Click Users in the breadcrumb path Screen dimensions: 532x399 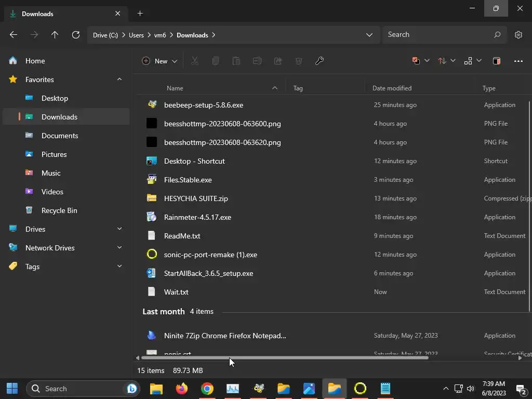tap(136, 35)
